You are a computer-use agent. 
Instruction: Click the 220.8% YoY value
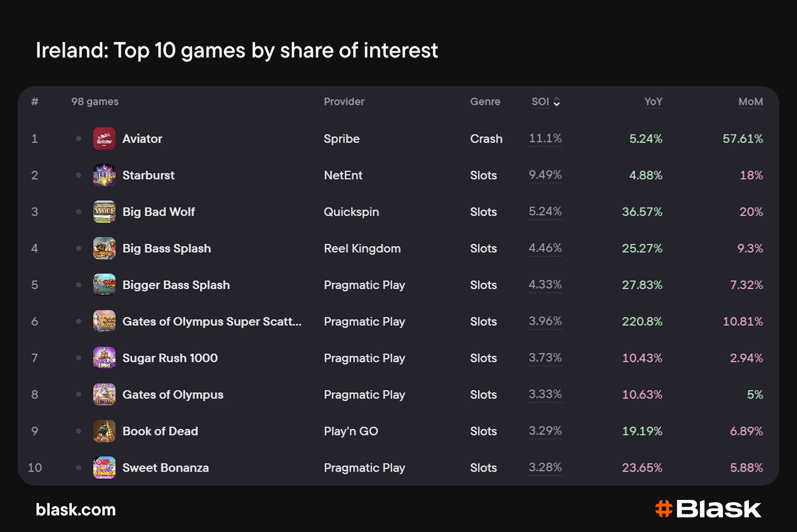pos(642,321)
